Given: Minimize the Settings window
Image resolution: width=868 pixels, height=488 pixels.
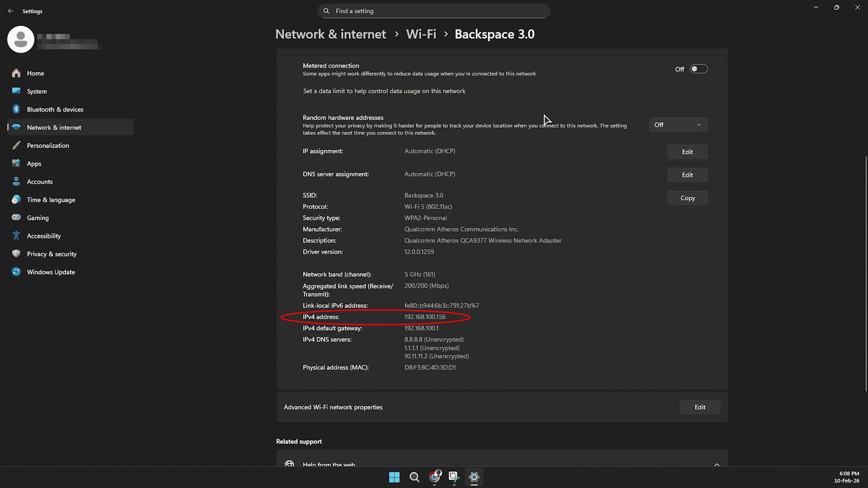Looking at the screenshot, I should (x=815, y=8).
